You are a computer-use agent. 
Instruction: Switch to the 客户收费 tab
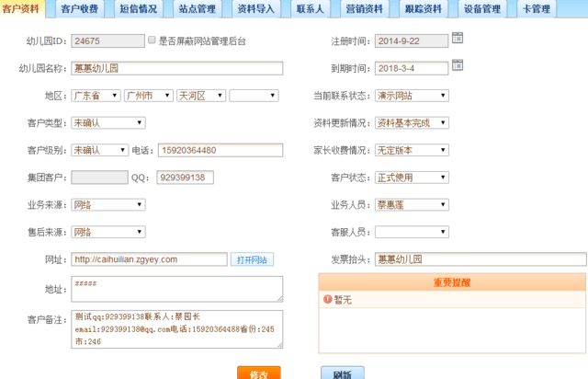(79, 8)
